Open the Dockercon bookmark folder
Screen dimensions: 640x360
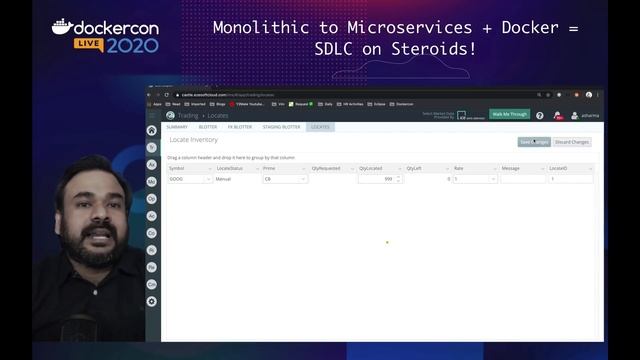click(401, 104)
